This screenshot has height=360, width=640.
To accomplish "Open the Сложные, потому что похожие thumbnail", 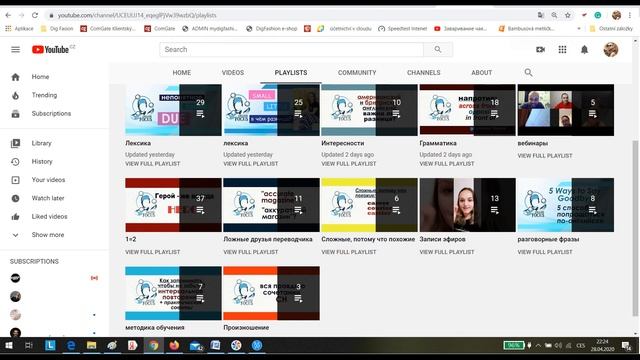I will [x=369, y=205].
